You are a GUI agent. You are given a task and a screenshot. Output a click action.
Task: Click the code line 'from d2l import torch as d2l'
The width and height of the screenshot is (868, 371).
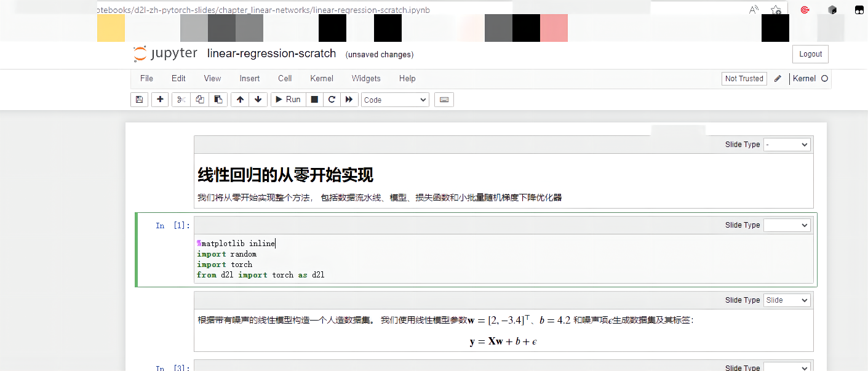[x=261, y=275]
